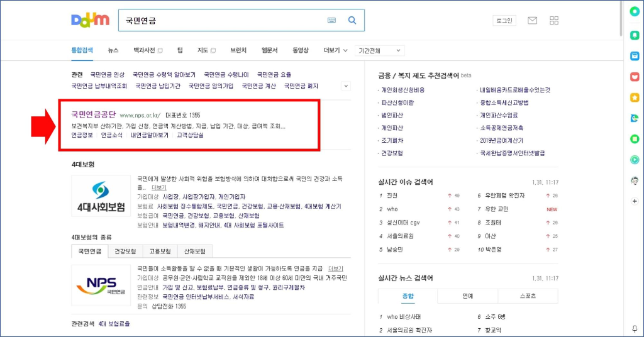Image resolution: width=644 pixels, height=337 pixels.
Task: Click related search 국민연금 폐지
Action: point(301,86)
